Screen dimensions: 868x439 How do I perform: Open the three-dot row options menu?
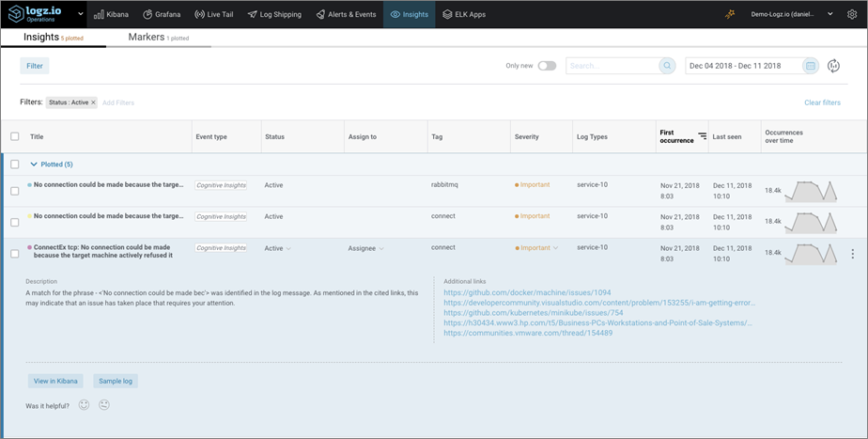coord(852,254)
